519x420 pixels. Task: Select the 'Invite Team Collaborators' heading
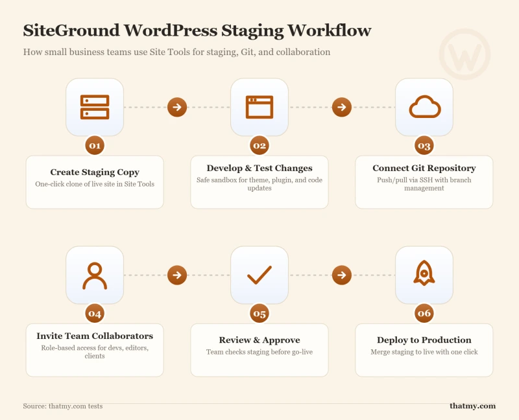coord(95,336)
